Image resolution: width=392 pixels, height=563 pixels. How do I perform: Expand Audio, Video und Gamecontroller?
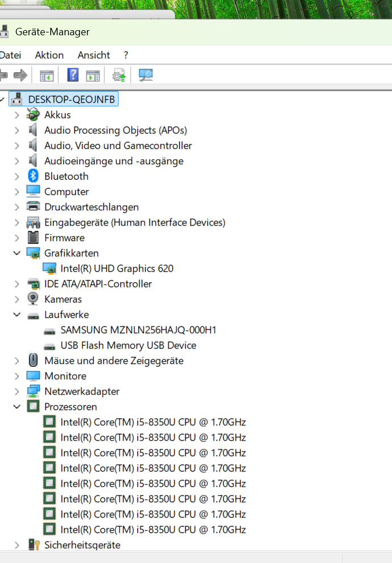pyautogui.click(x=17, y=146)
